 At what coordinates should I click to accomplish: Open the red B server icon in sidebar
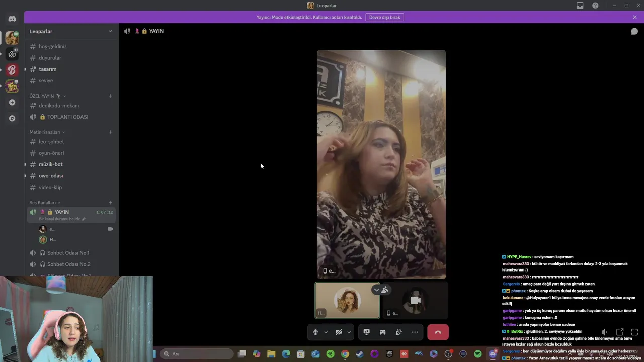click(x=12, y=70)
